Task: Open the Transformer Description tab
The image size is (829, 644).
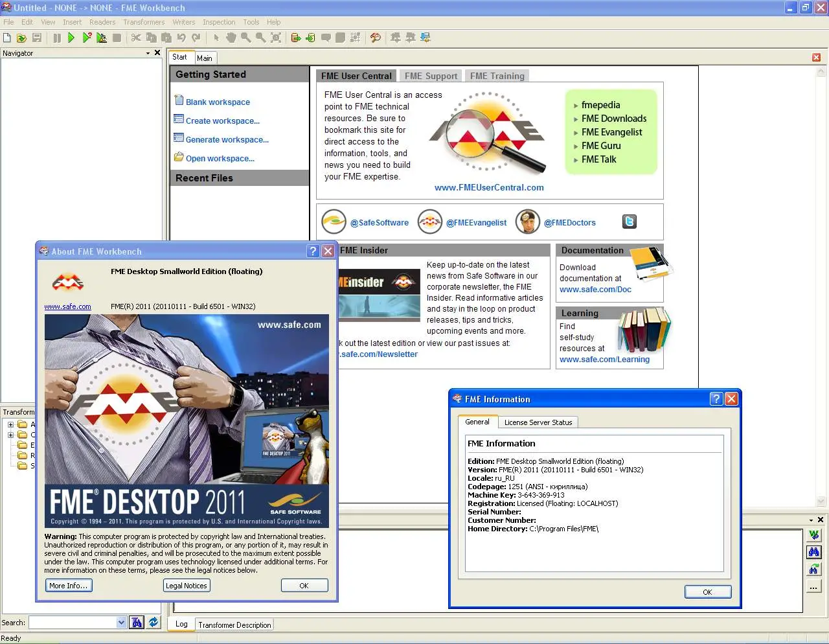Action: [x=234, y=625]
